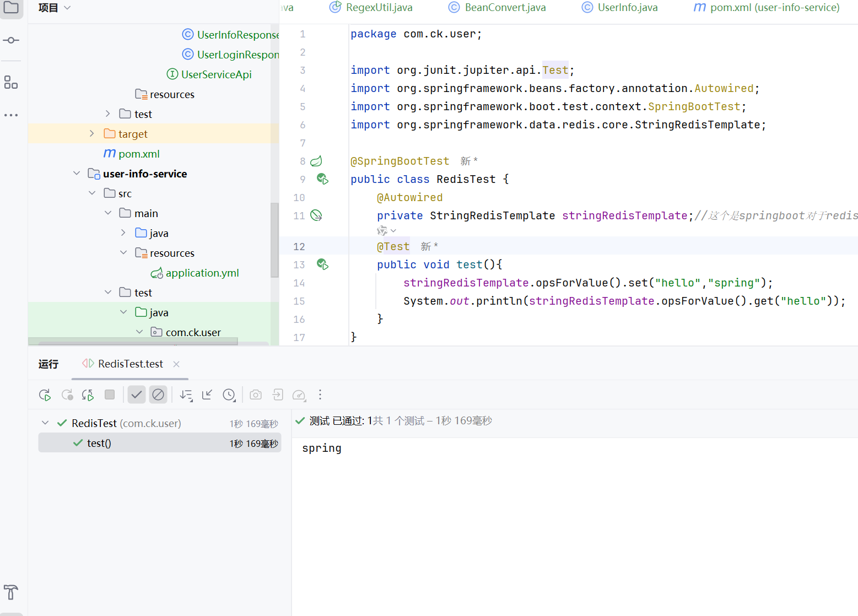Viewport: 858px width, 616px height.
Task: Click run gutter icon beside test() method
Action: (x=323, y=264)
